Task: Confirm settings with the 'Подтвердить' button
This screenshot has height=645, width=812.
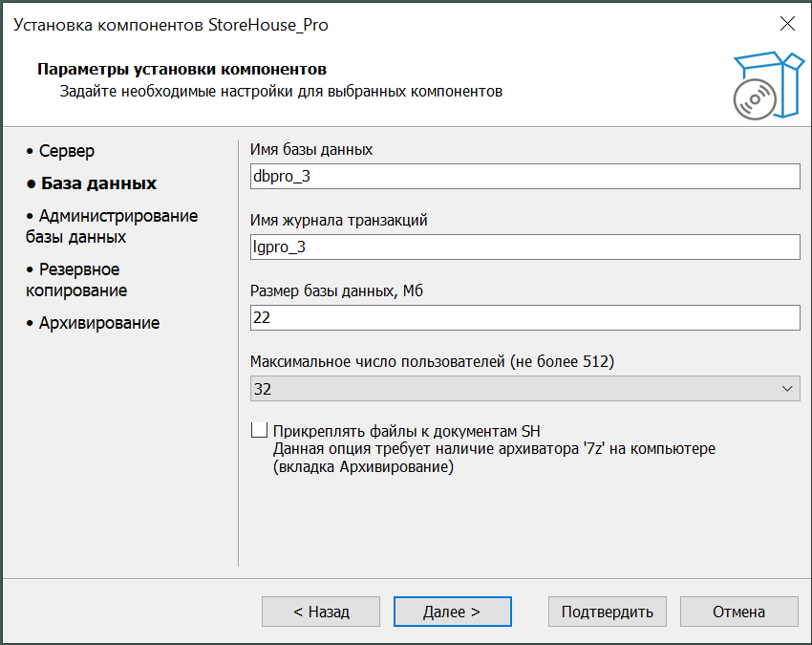Action: coord(607,612)
